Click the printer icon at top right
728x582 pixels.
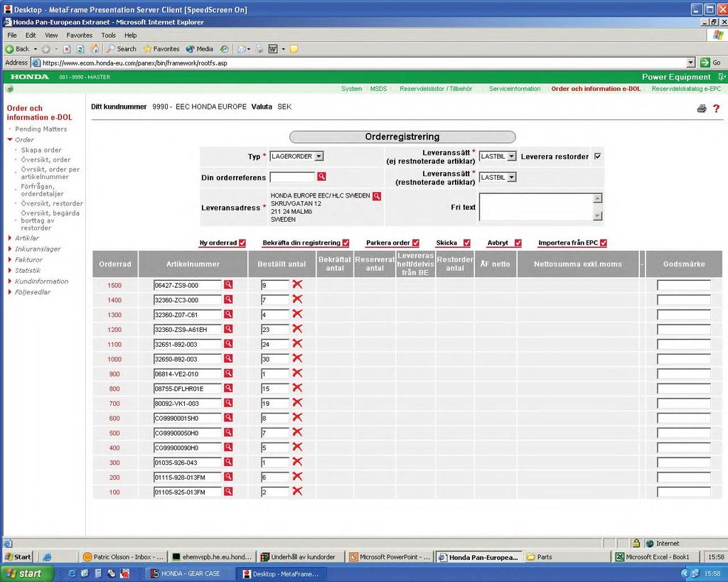pyautogui.click(x=702, y=109)
